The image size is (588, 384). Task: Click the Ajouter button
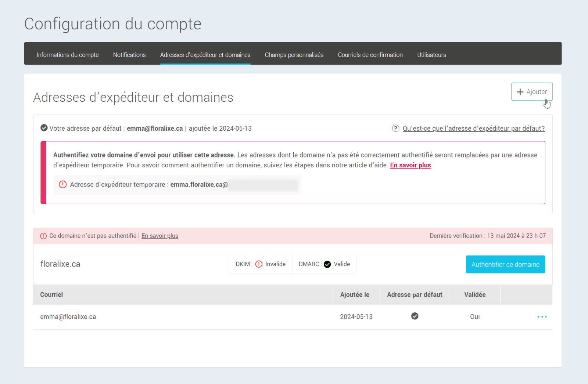tap(532, 91)
